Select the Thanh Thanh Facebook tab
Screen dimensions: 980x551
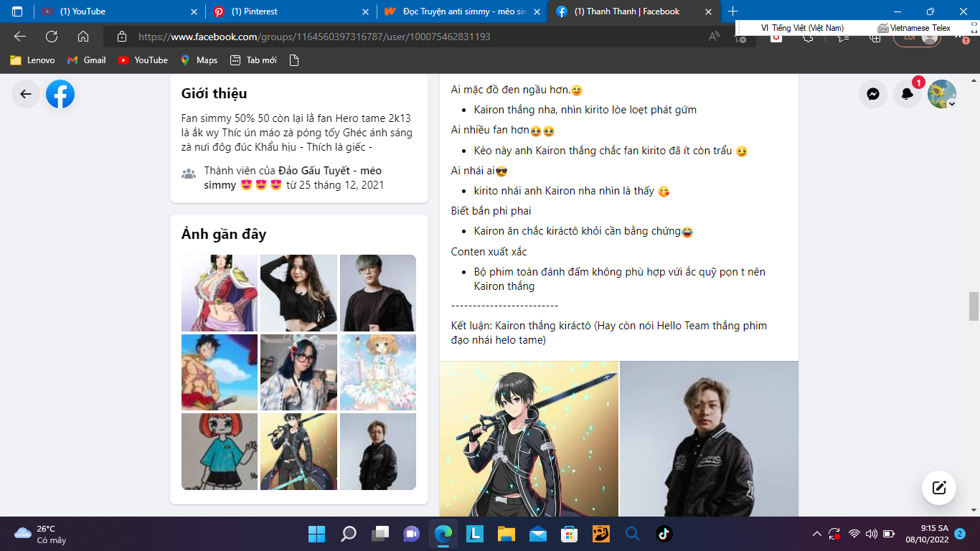pos(633,11)
